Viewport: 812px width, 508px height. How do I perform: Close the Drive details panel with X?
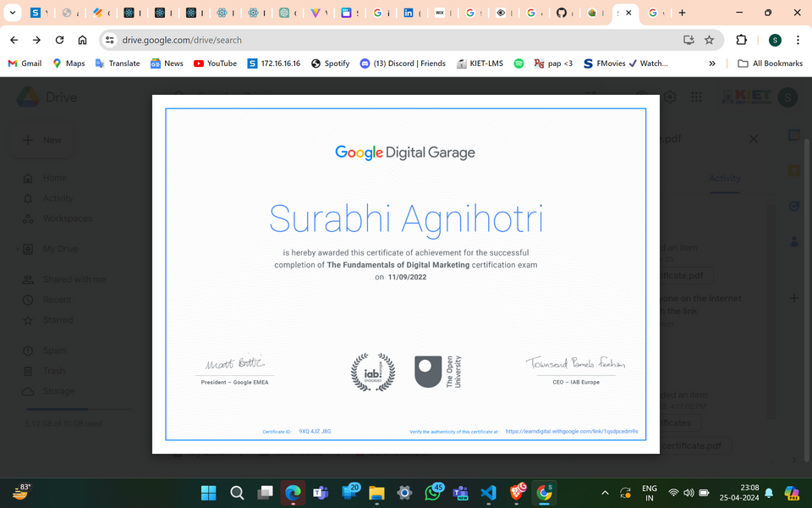point(754,139)
